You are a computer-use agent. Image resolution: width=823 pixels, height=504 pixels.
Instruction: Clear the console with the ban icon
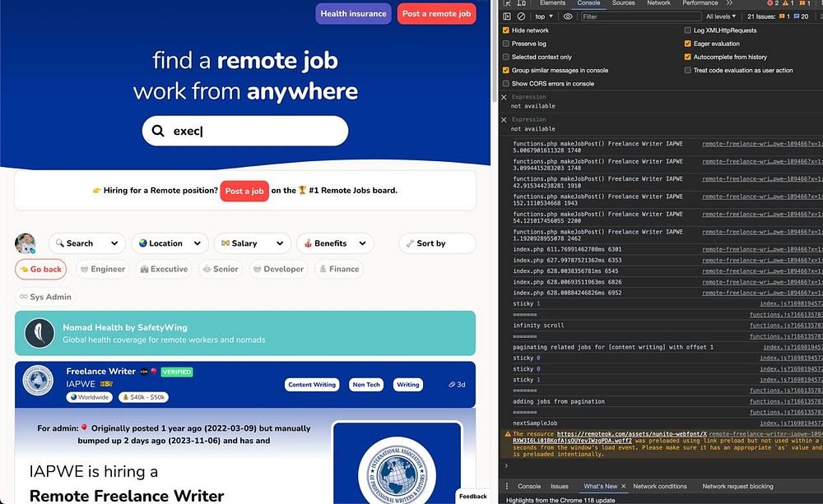point(521,16)
